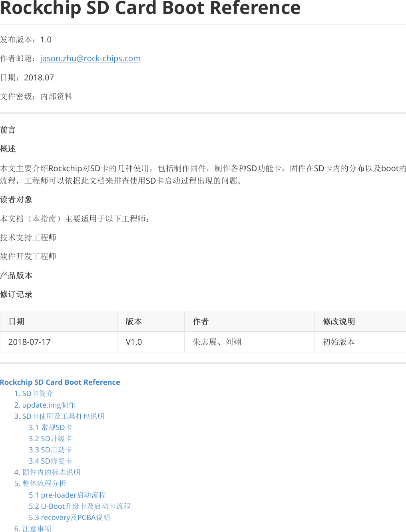Click the 2018-07-17 table cell

point(59,342)
